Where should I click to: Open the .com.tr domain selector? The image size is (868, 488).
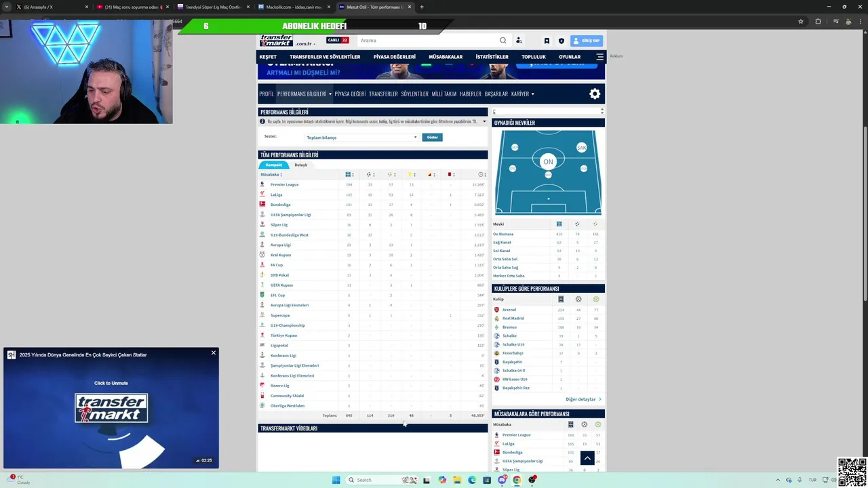click(304, 43)
